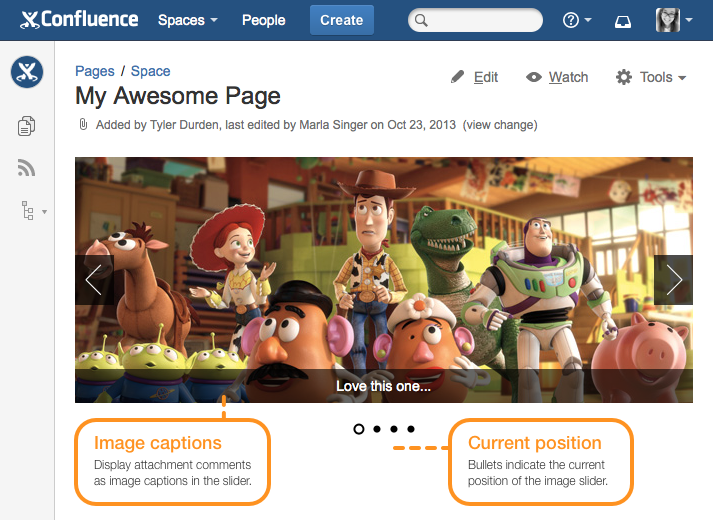The image size is (713, 520).
Task: Click the Toy Story slider image
Action: pos(384,280)
